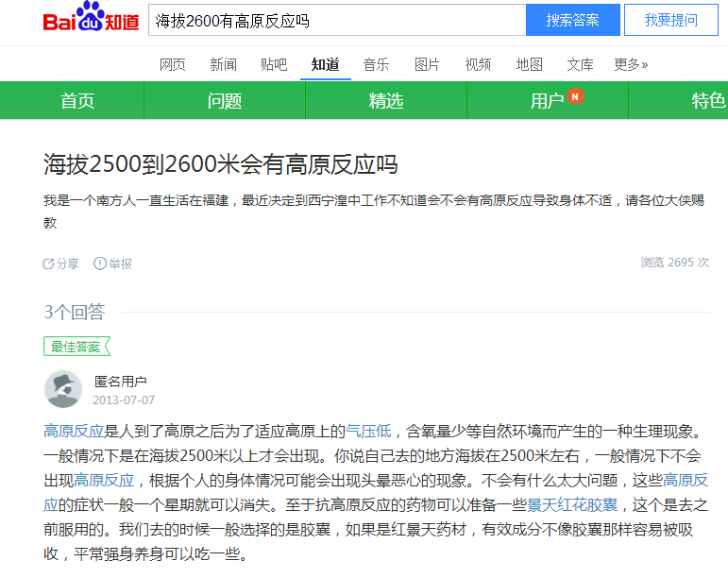Click the N badge beside 用户
The image size is (728, 578).
coord(576,96)
